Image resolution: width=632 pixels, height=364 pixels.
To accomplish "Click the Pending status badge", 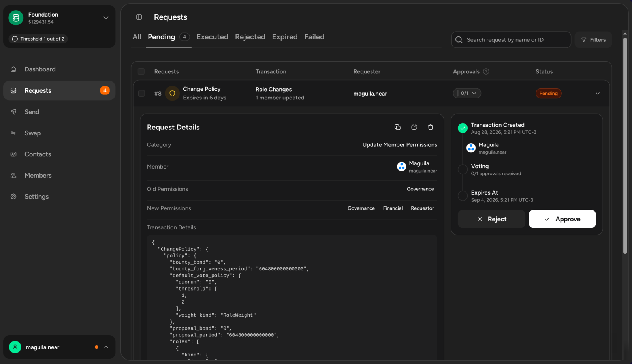I will tap(548, 93).
